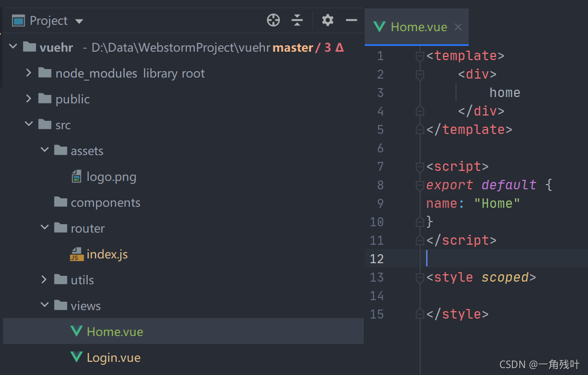
Task: Switch to the Home.vue editor tab
Action: click(416, 27)
